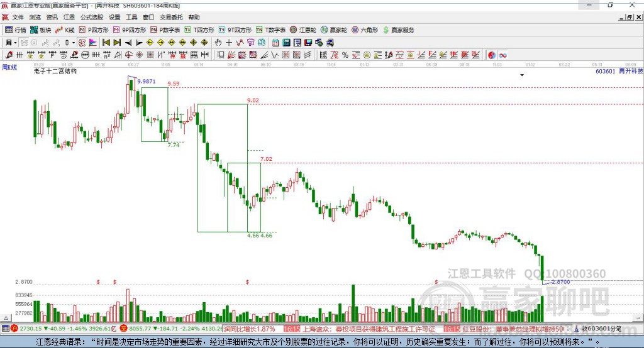Screen dimensions: 644x348
Task: Step chart right with black arrow
Action: point(139,43)
